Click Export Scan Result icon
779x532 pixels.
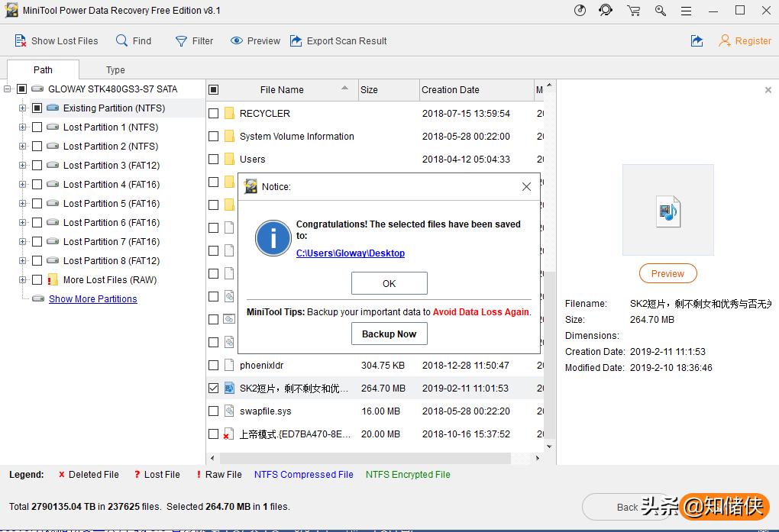click(296, 40)
